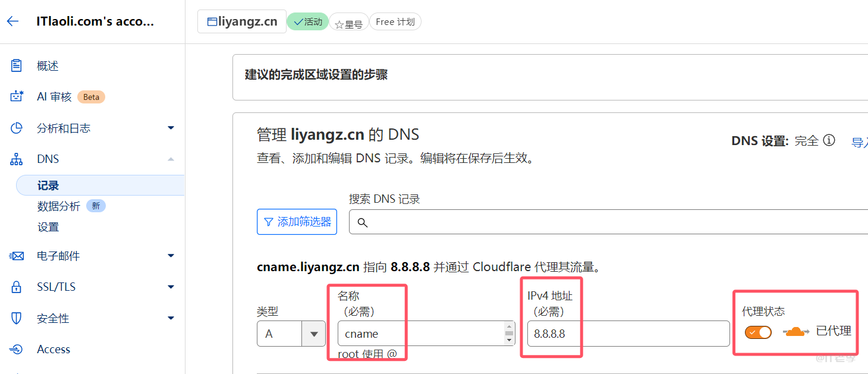
Task: Expand the 分析和日志 sidebar menu
Action: click(x=171, y=127)
